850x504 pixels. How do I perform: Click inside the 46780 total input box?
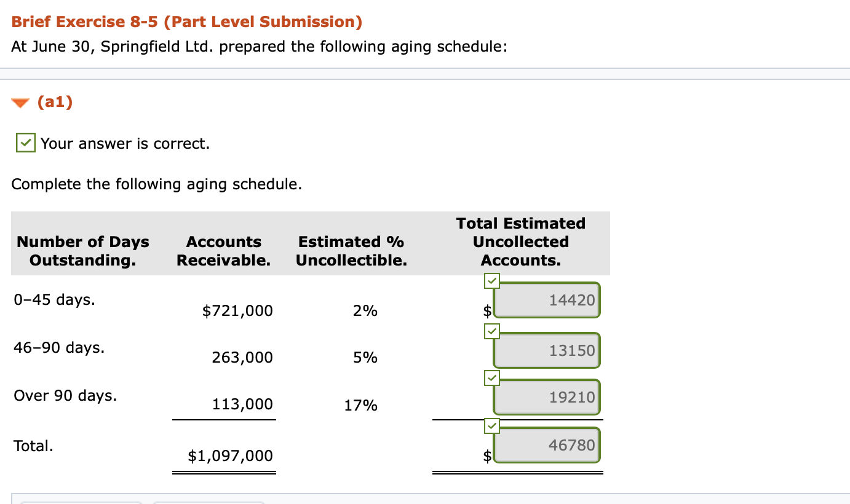tap(546, 445)
